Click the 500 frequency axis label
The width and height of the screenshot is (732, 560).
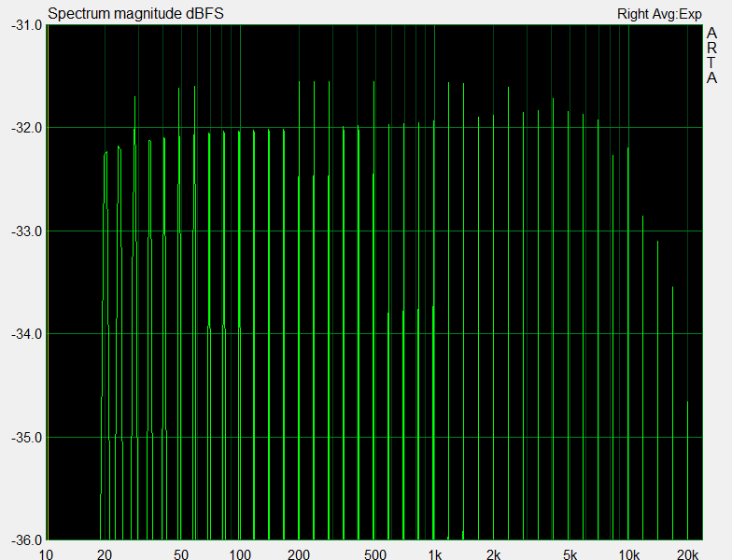pyautogui.click(x=375, y=554)
